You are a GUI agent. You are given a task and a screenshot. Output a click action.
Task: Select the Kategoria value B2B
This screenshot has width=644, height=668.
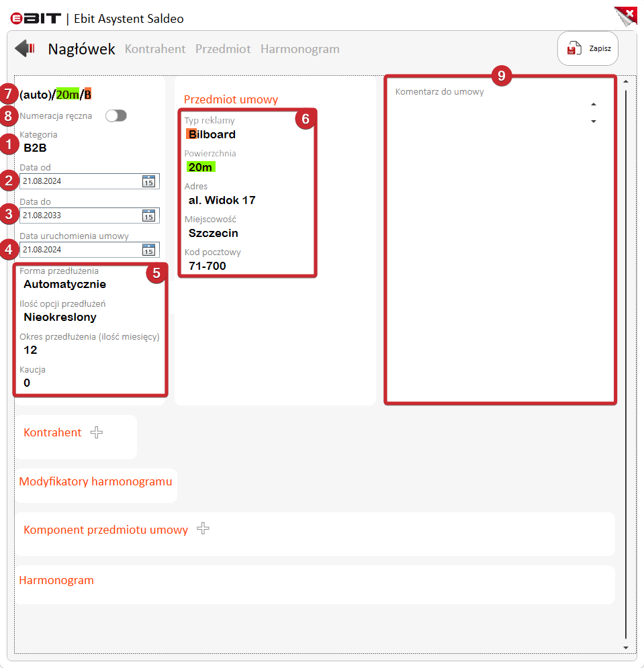click(x=35, y=148)
